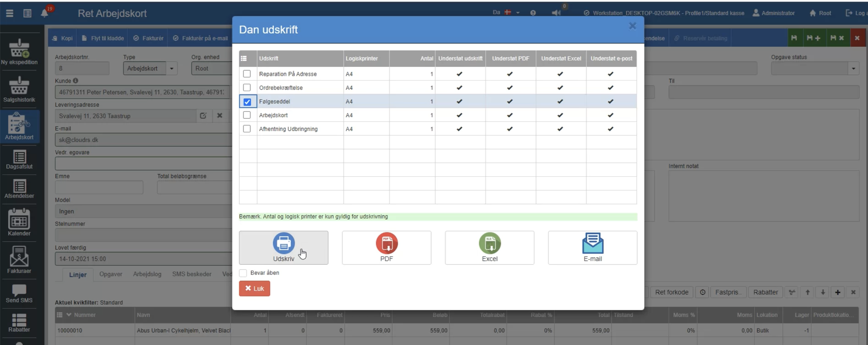Switch to the Arbejdslog tab
This screenshot has width=868, height=345.
click(147, 274)
